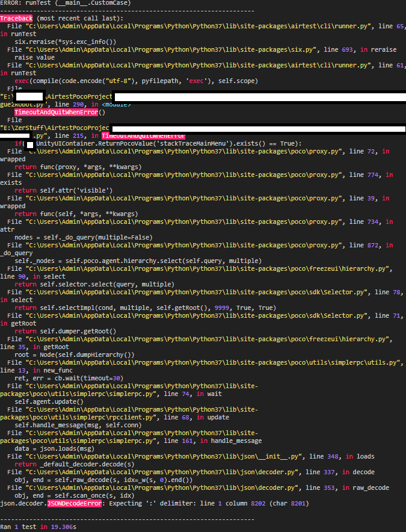Click 'line 872' in proxy.py entry
The height and width of the screenshot is (532, 406).
(x=364, y=245)
